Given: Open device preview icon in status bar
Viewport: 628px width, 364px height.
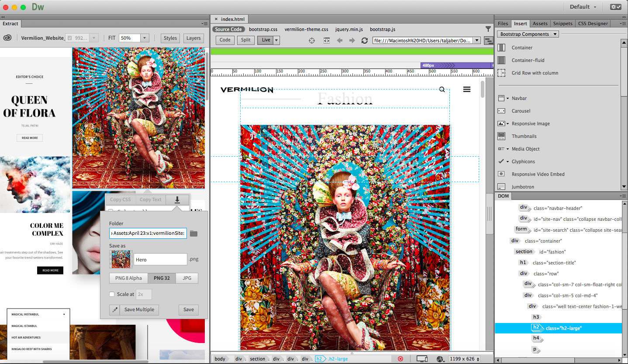Looking at the screenshot, I should (422, 359).
